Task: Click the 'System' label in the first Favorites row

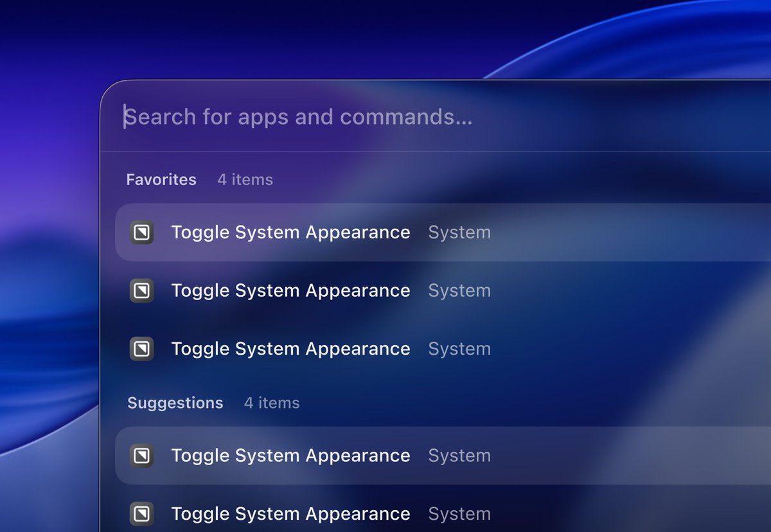Action: coord(459,233)
